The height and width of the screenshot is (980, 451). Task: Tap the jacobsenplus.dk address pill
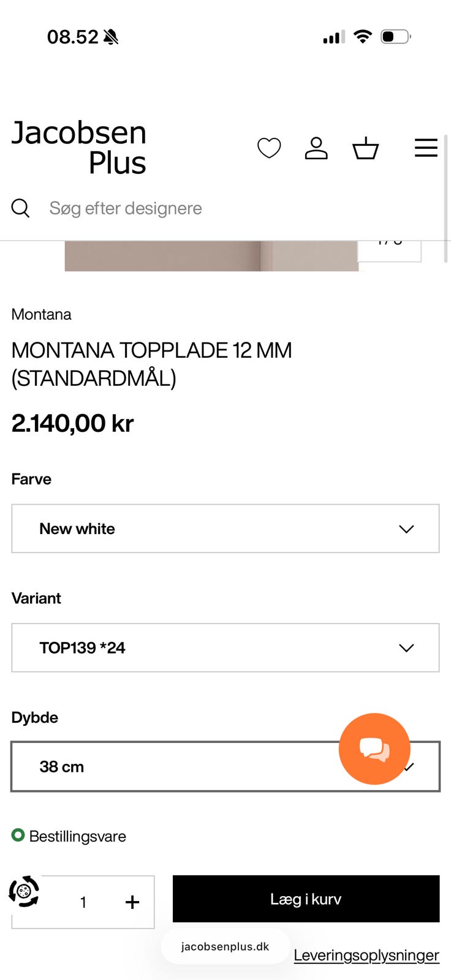225,946
